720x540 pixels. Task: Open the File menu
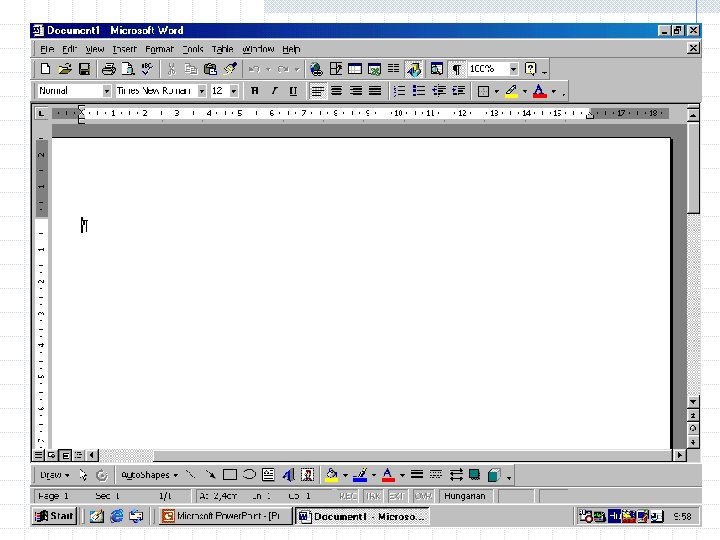tap(47, 49)
